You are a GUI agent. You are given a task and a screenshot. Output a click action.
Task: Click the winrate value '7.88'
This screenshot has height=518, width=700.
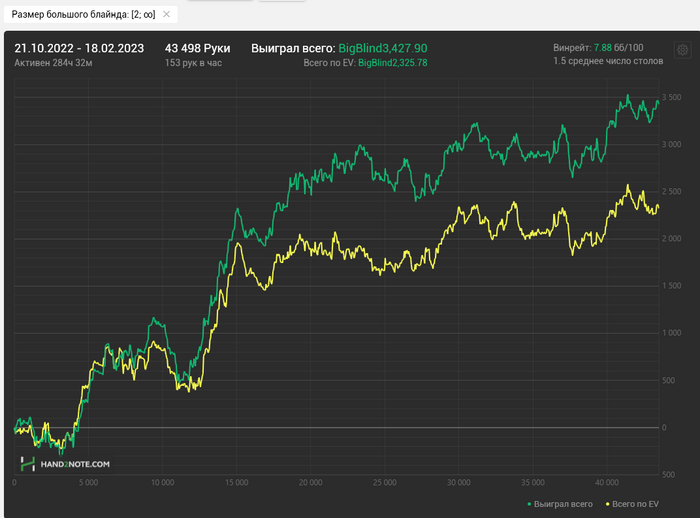[x=602, y=48]
